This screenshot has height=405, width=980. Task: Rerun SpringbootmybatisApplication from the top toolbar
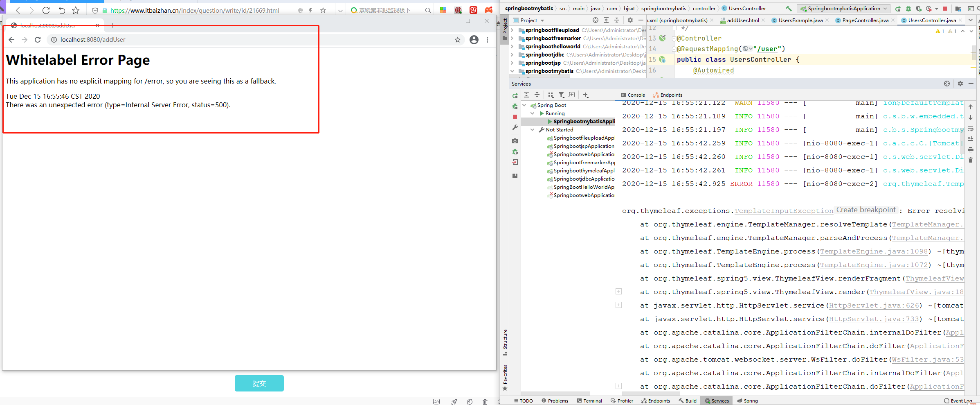898,9
